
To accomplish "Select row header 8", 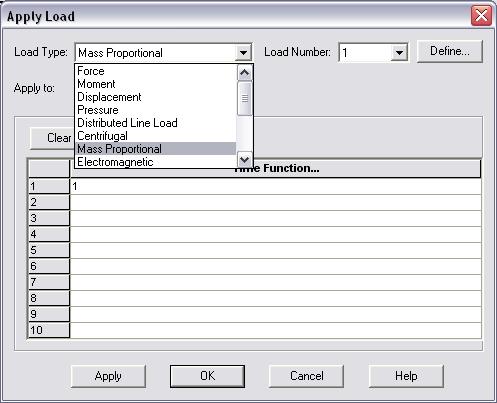I will pos(49,298).
